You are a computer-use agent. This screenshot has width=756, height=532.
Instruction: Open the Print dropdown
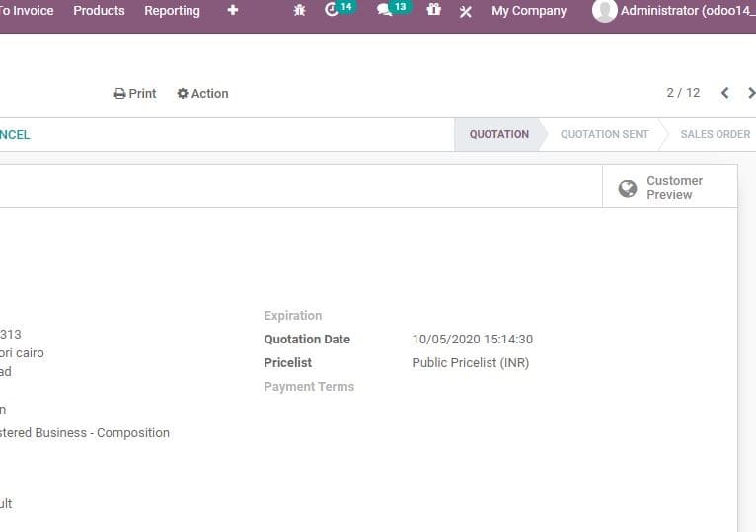click(135, 94)
